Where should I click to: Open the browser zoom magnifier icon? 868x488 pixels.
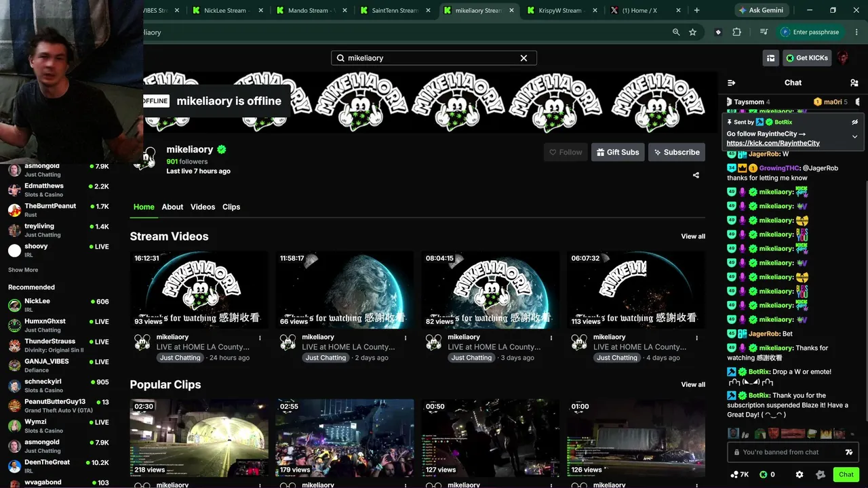tap(675, 32)
